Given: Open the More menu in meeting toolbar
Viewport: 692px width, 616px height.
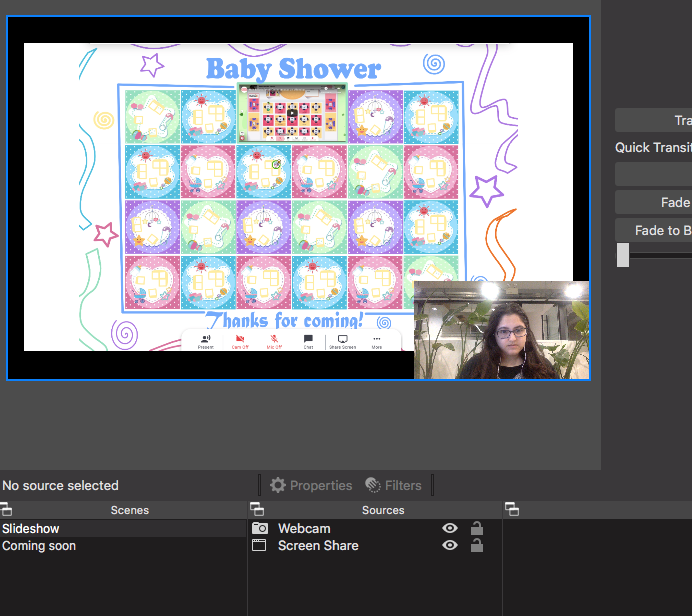Looking at the screenshot, I should click(x=377, y=340).
